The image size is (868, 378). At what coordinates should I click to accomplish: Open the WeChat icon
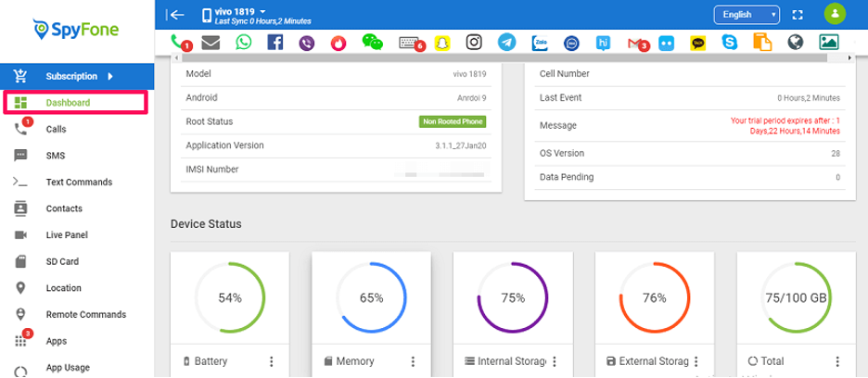click(372, 42)
